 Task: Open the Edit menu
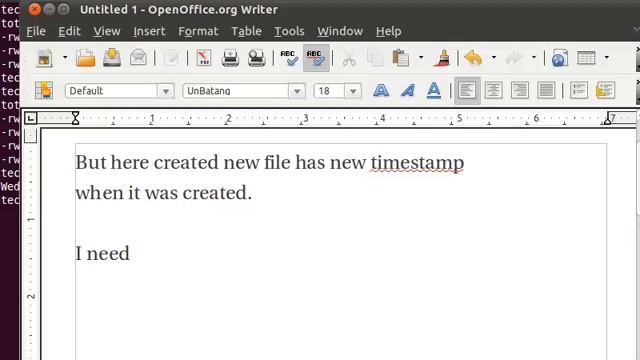[69, 31]
